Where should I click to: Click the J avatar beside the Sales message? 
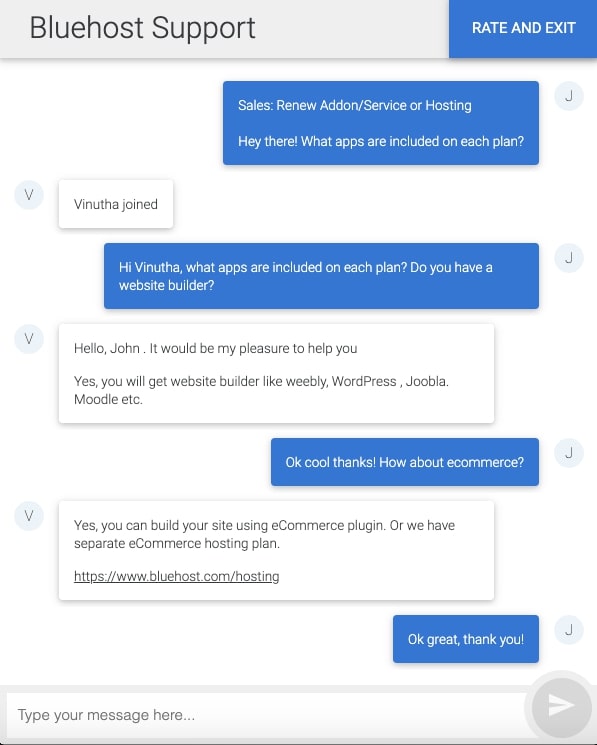tap(569, 96)
